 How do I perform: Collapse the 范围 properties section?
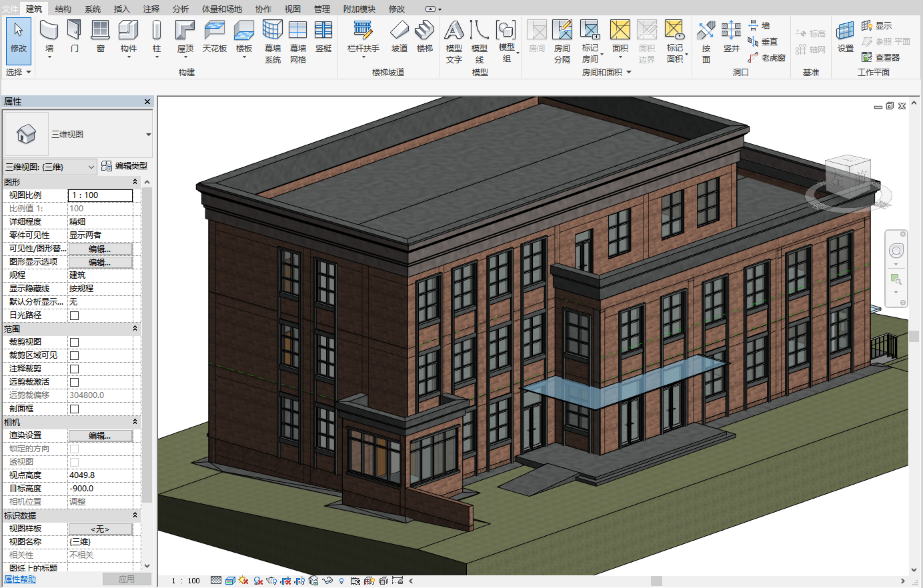(135, 329)
